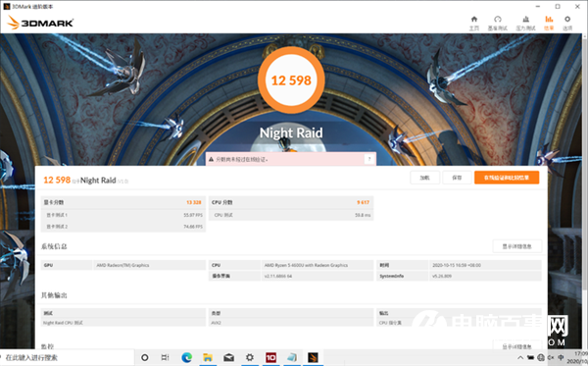Click the 3DMark logo in header
Screen dimensions: 588x366
pyautogui.click(x=40, y=23)
